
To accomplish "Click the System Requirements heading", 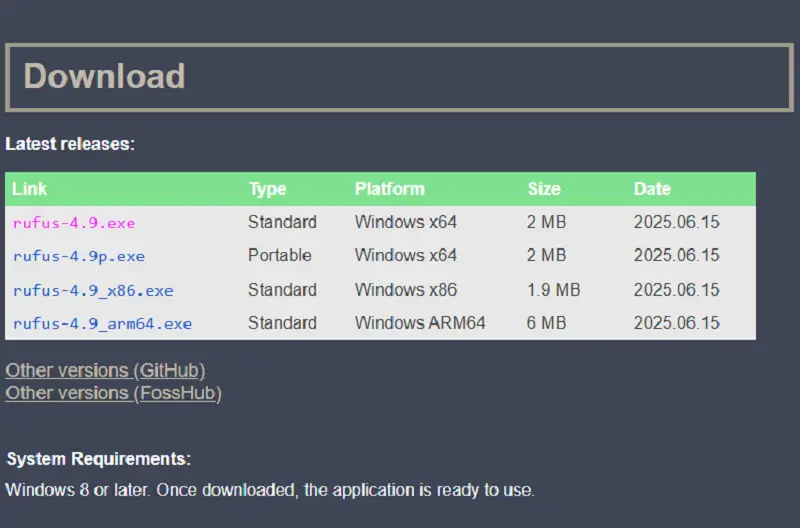I will tap(98, 459).
